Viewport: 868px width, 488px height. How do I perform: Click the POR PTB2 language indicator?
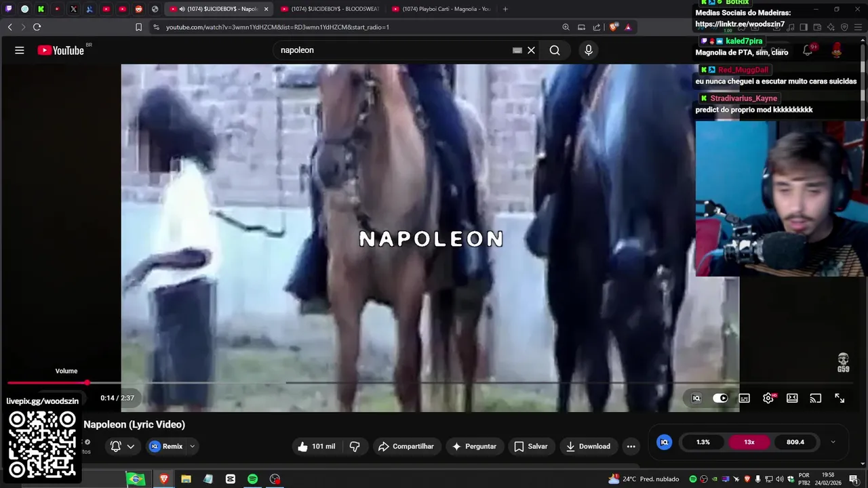(804, 479)
